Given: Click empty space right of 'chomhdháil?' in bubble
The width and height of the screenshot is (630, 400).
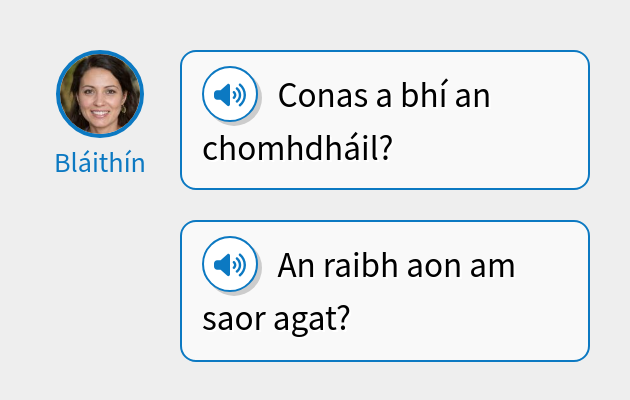Looking at the screenshot, I should point(490,150).
